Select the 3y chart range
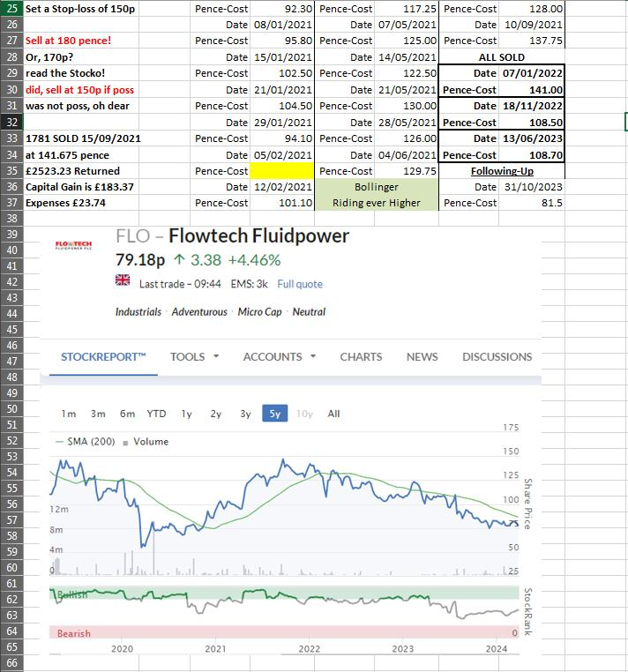 (x=245, y=414)
